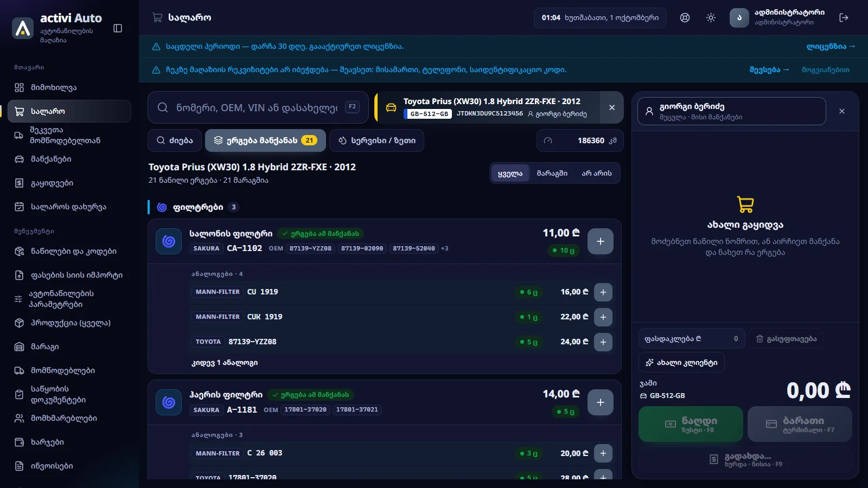Open მომწოდებლები suppliers page
Screen dimensions: 868x488
pyautogui.click(x=69, y=370)
